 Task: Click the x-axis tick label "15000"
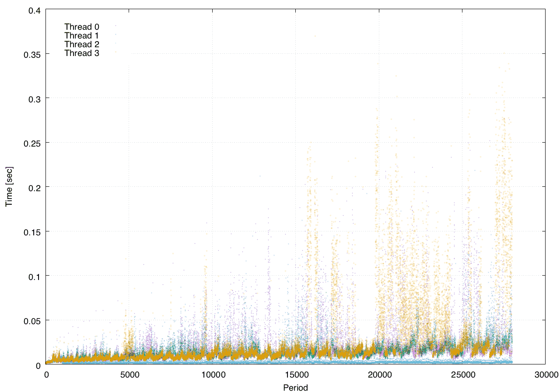296,374
